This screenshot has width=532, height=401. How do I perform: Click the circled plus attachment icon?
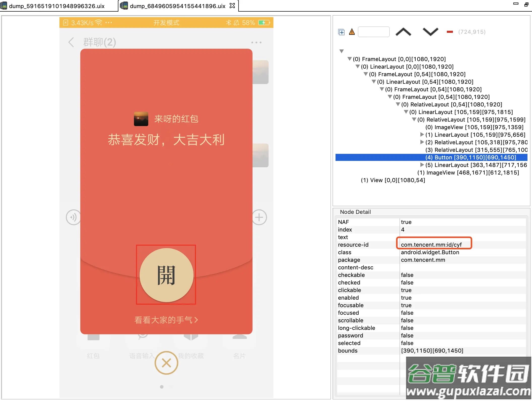coord(259,217)
